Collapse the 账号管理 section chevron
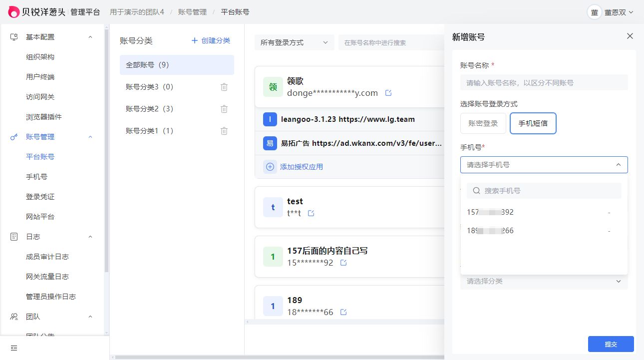The height and width of the screenshot is (360, 644). [x=90, y=137]
